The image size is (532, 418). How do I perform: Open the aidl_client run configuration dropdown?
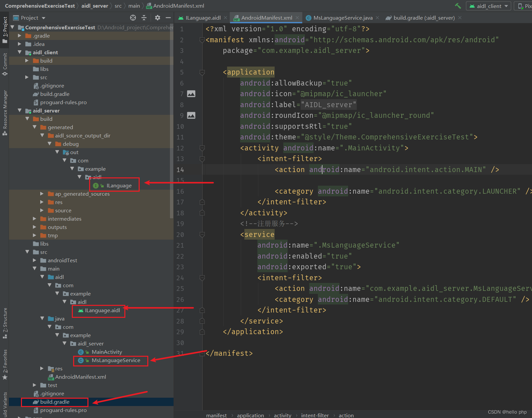coord(489,6)
